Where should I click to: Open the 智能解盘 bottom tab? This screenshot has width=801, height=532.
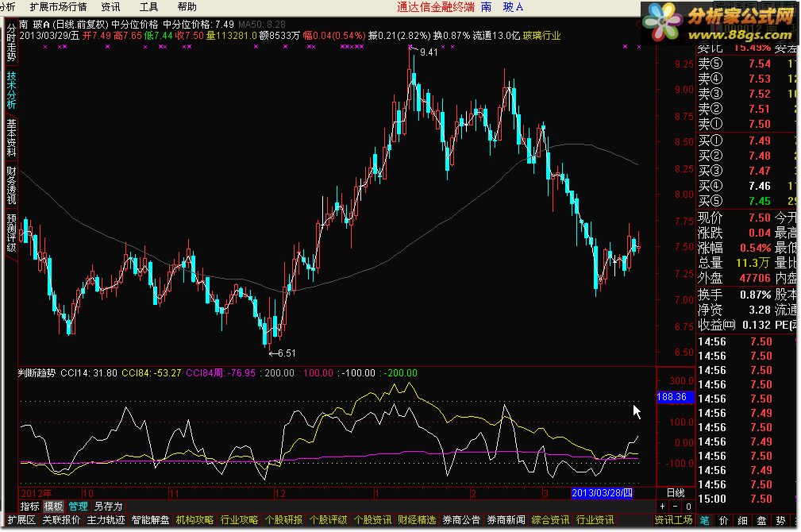tap(150, 520)
